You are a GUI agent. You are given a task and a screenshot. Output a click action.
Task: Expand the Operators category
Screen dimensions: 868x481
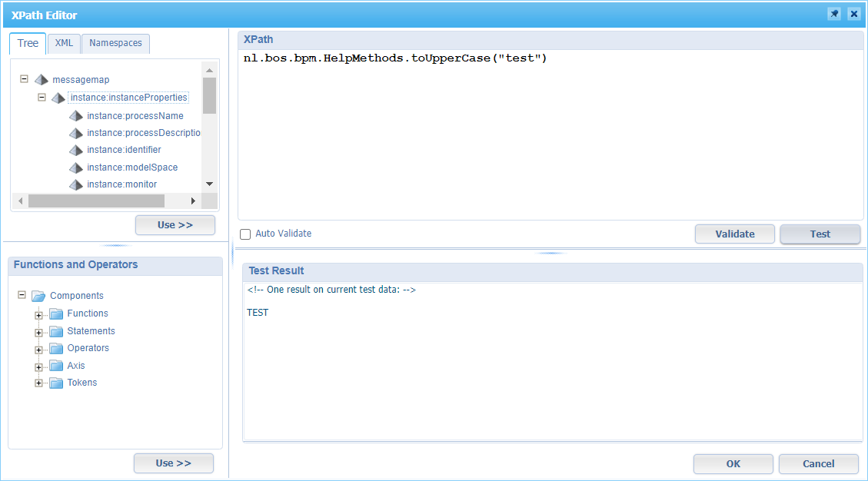point(39,347)
